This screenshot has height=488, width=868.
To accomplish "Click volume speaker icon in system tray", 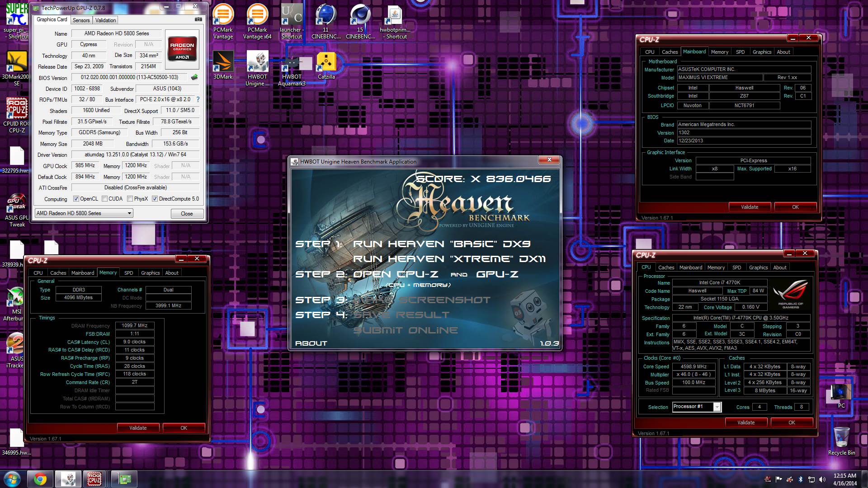I will (822, 479).
